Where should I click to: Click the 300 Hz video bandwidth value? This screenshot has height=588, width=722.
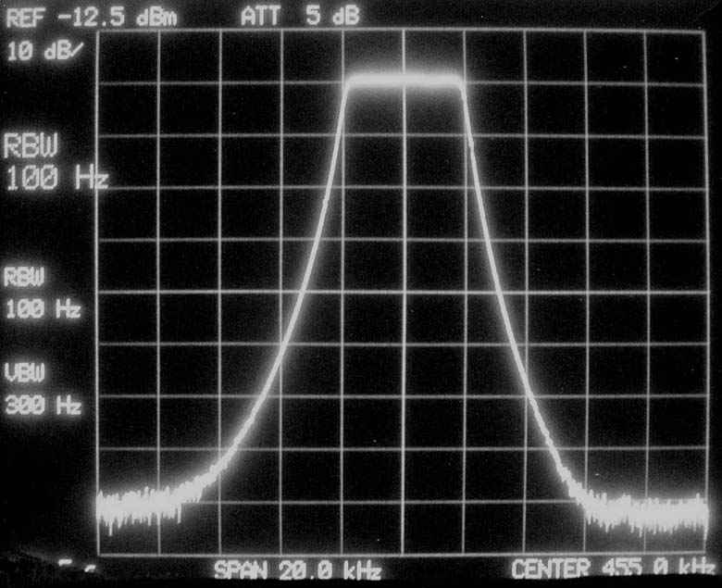[x=43, y=406]
